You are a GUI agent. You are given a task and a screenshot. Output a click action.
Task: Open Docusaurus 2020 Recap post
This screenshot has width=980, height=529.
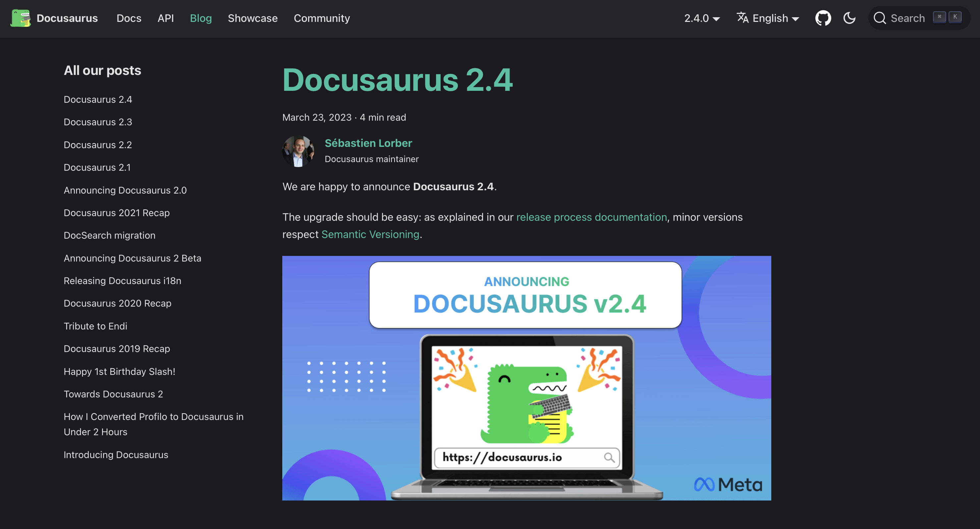118,303
